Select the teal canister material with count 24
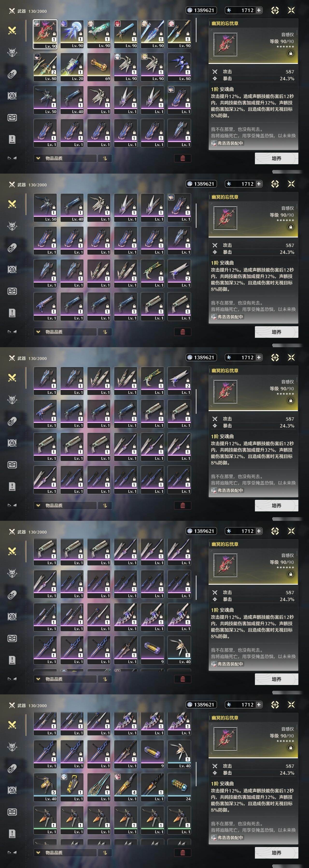 179,787
